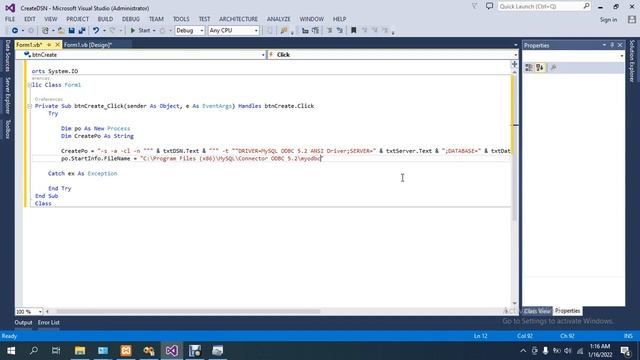
Task: Open the Solution Explorer side tab
Action: coord(632,61)
